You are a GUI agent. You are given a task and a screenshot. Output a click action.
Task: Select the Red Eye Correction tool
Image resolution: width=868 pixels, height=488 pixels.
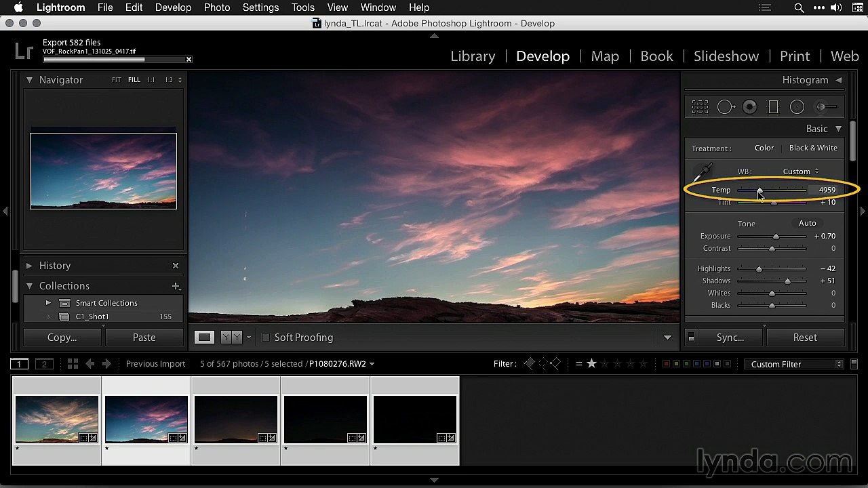coord(749,106)
